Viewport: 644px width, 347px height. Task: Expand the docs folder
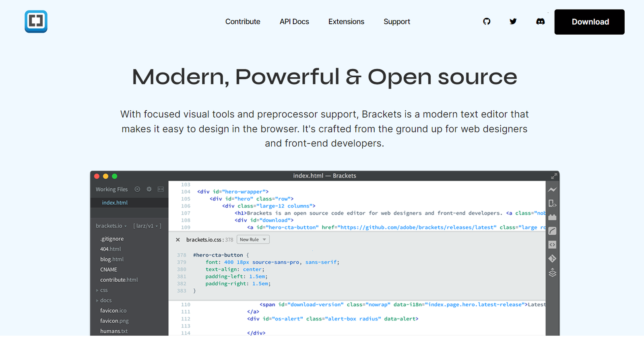104,300
